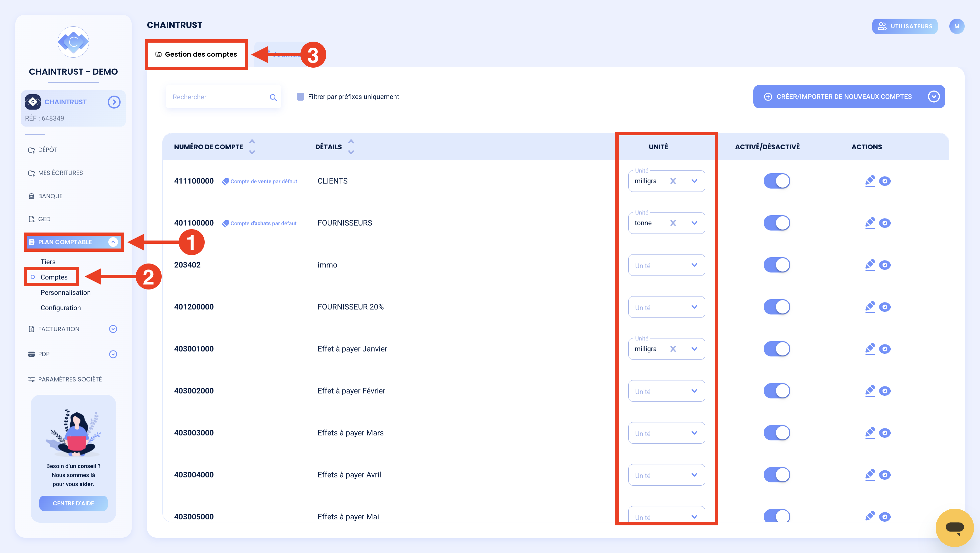980x553 pixels.
Task: Toggle activation of account 403003000
Action: [x=776, y=433]
